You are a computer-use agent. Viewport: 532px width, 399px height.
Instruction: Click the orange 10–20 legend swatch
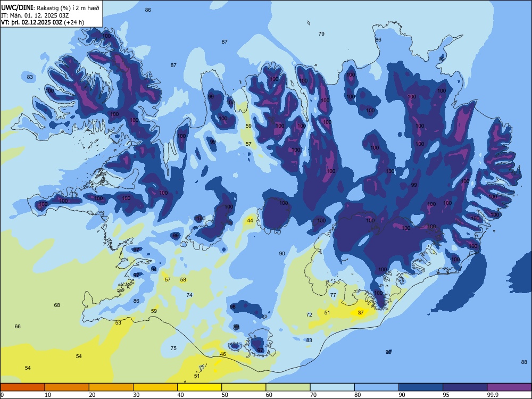pyautogui.click(x=67, y=387)
